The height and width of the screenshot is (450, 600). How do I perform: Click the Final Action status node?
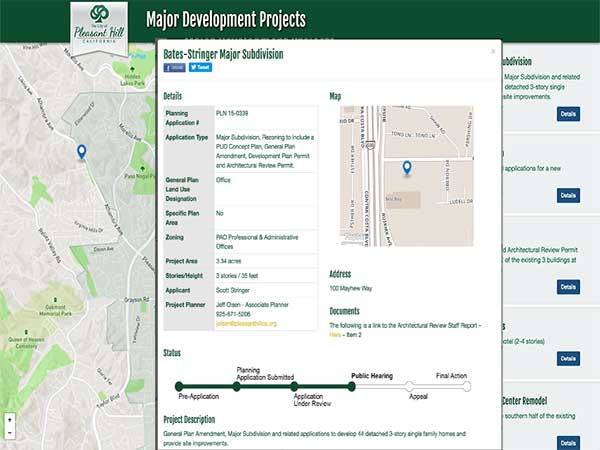tap(465, 386)
